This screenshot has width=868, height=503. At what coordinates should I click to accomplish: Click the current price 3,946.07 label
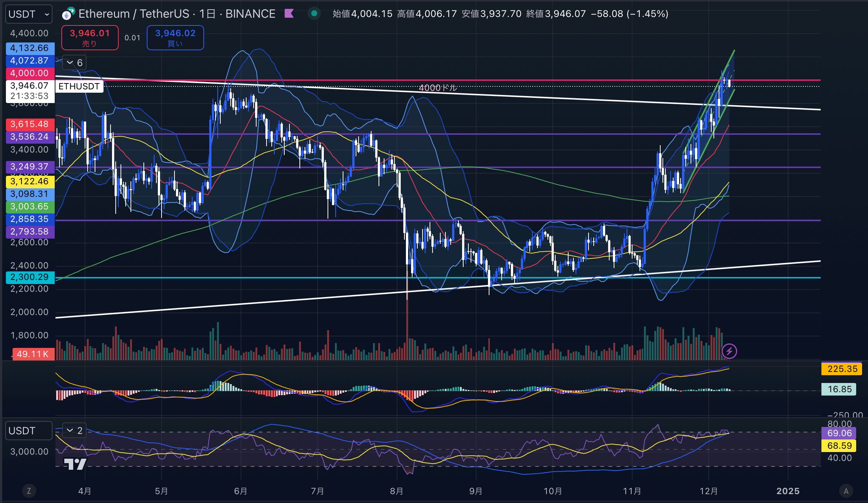(x=30, y=91)
